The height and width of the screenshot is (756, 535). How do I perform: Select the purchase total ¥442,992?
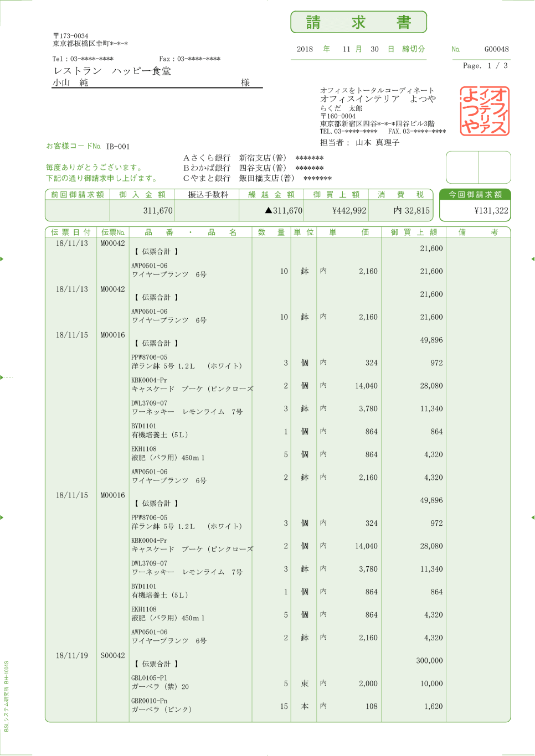pyautogui.click(x=349, y=211)
